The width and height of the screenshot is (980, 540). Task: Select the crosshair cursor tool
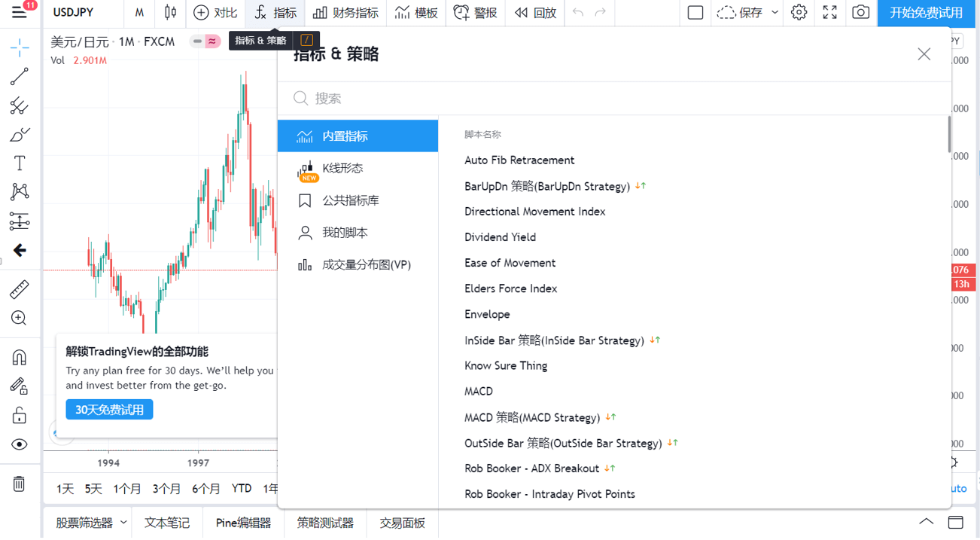pos(20,47)
